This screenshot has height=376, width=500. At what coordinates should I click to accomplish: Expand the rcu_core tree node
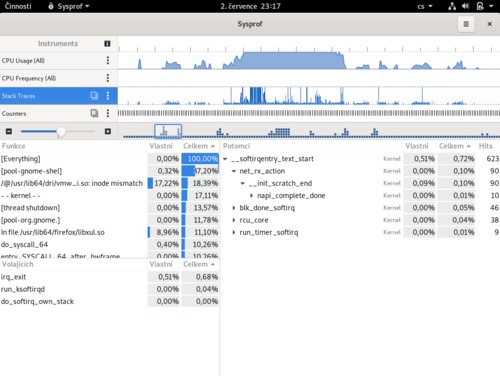(234, 220)
